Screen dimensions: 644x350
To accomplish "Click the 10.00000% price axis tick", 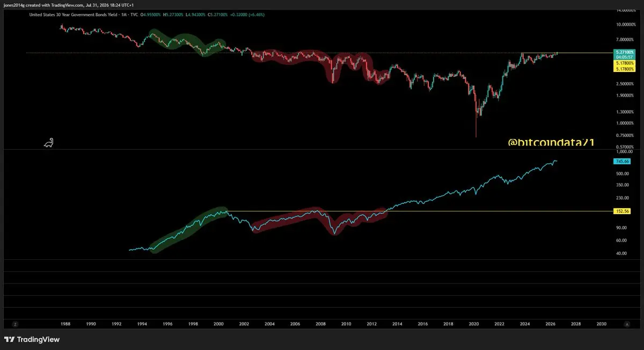I will tap(627, 25).
